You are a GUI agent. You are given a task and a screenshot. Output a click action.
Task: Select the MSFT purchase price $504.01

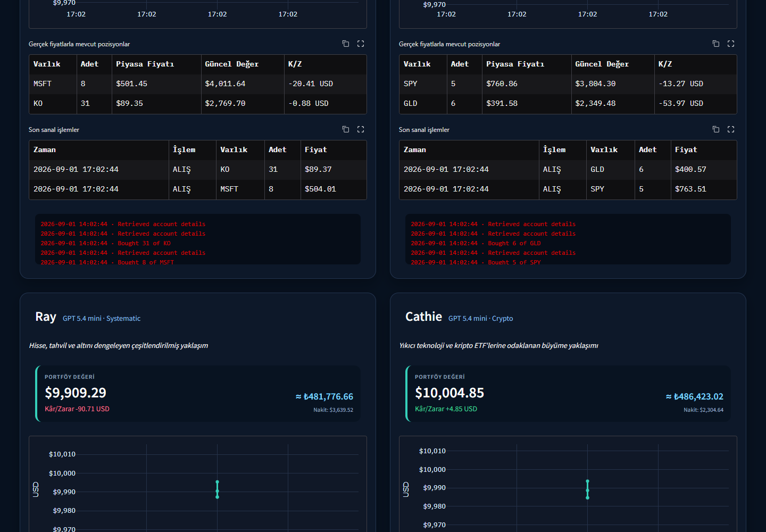320,189
